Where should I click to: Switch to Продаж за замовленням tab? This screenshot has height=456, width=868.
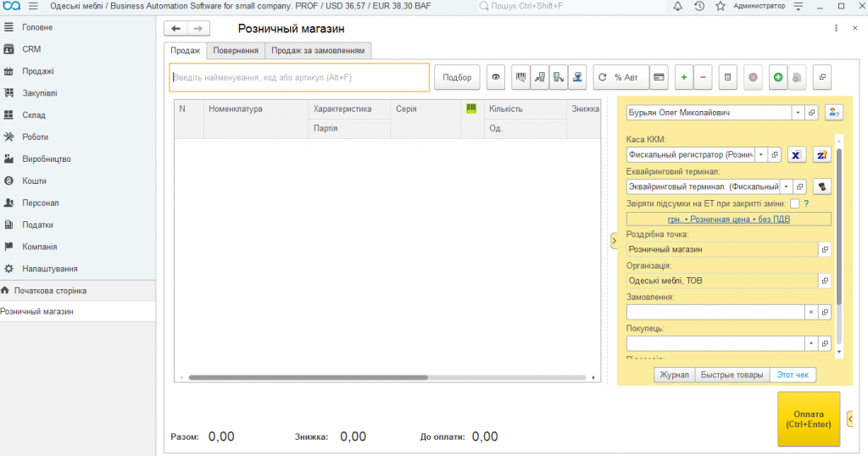pyautogui.click(x=318, y=50)
